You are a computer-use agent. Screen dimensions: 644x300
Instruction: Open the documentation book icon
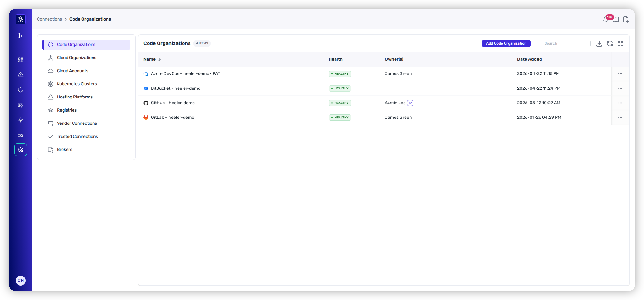(616, 19)
